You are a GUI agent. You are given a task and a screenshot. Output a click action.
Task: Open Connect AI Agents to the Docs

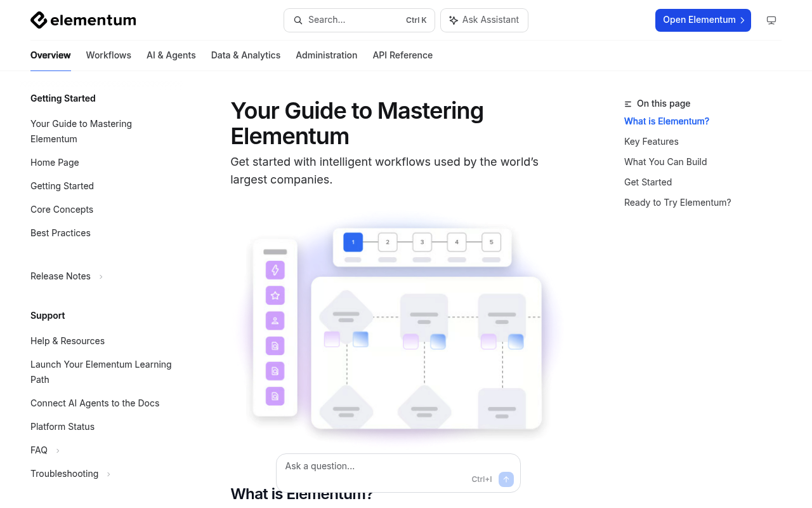(95, 403)
